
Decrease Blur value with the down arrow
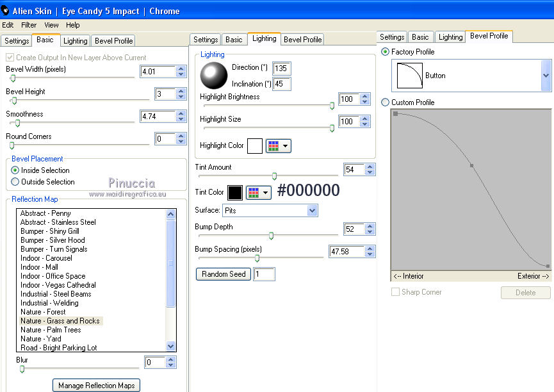170,365
